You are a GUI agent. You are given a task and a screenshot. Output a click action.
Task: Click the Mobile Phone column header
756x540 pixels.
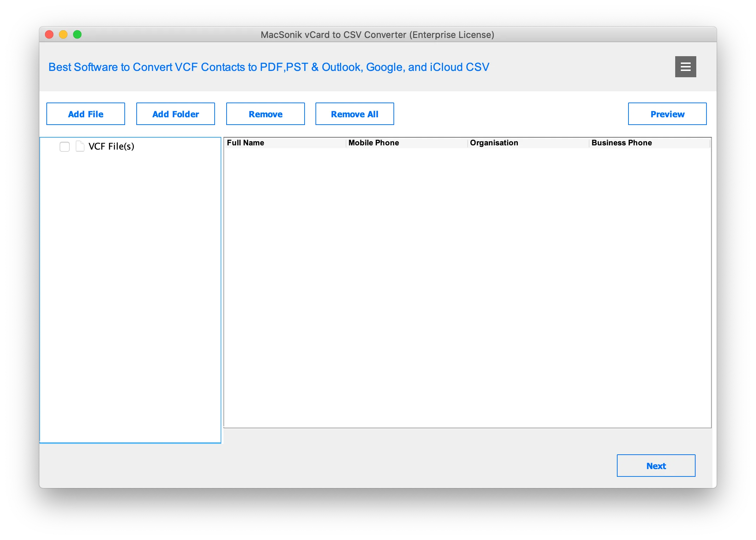407,143
